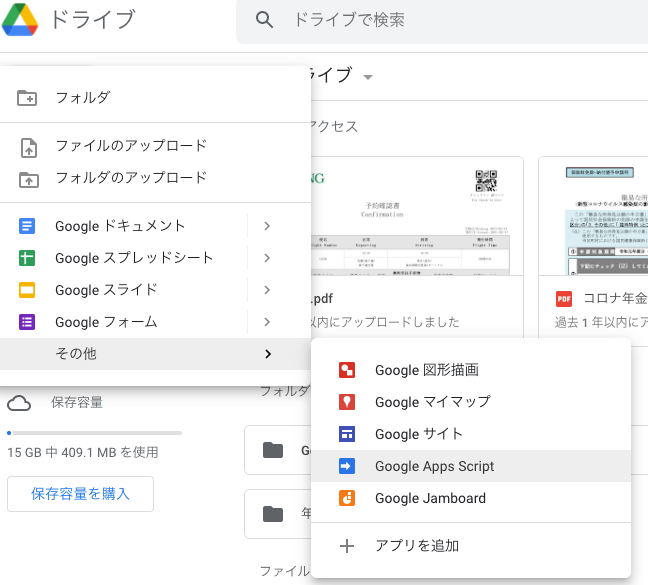Select Google Jamboard
The height and width of the screenshot is (585, 648).
click(471, 498)
